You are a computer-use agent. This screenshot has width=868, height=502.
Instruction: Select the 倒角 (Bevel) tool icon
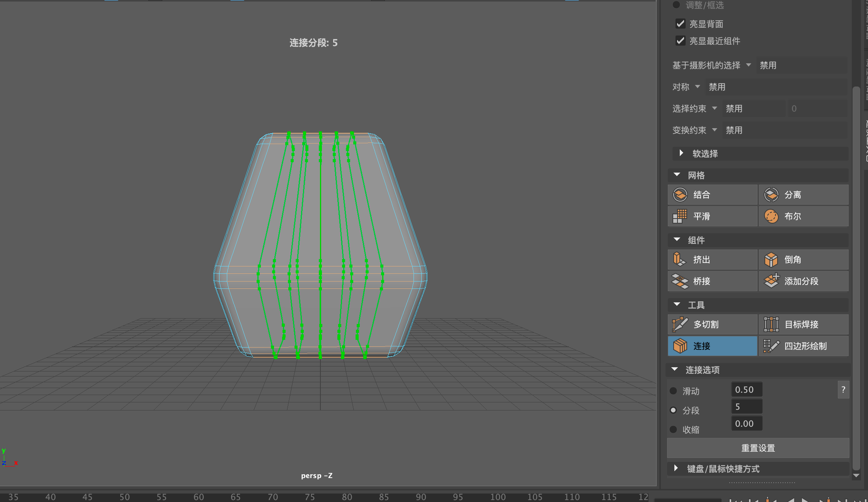[x=771, y=259]
